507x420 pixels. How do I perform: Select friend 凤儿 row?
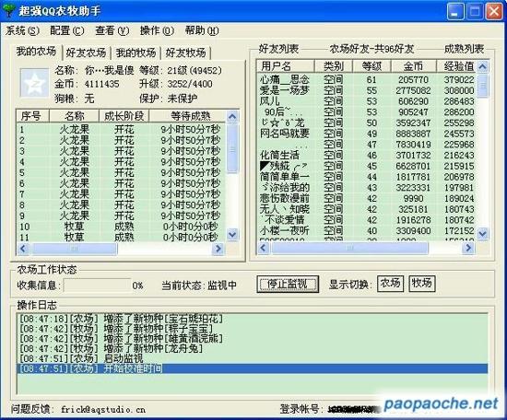point(367,101)
